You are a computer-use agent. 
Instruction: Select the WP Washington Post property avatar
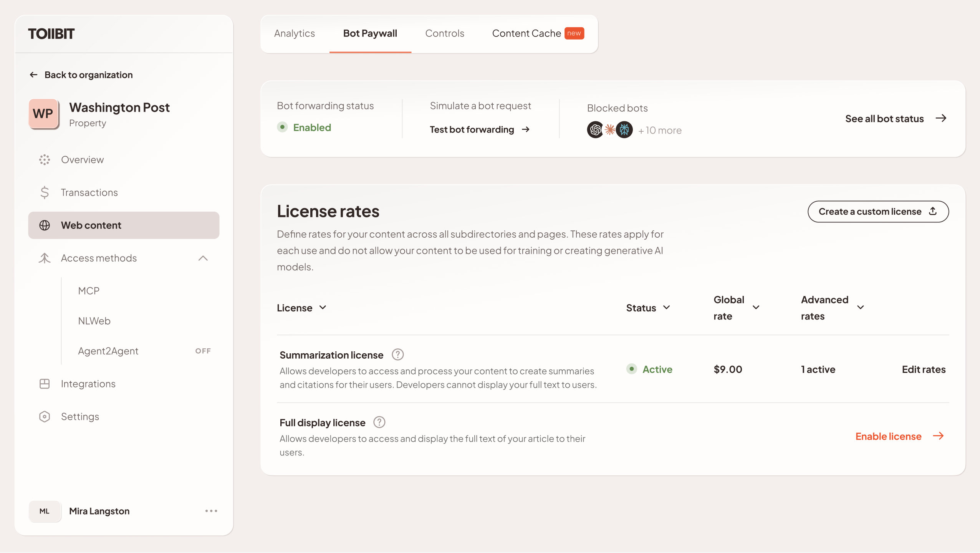click(x=43, y=114)
